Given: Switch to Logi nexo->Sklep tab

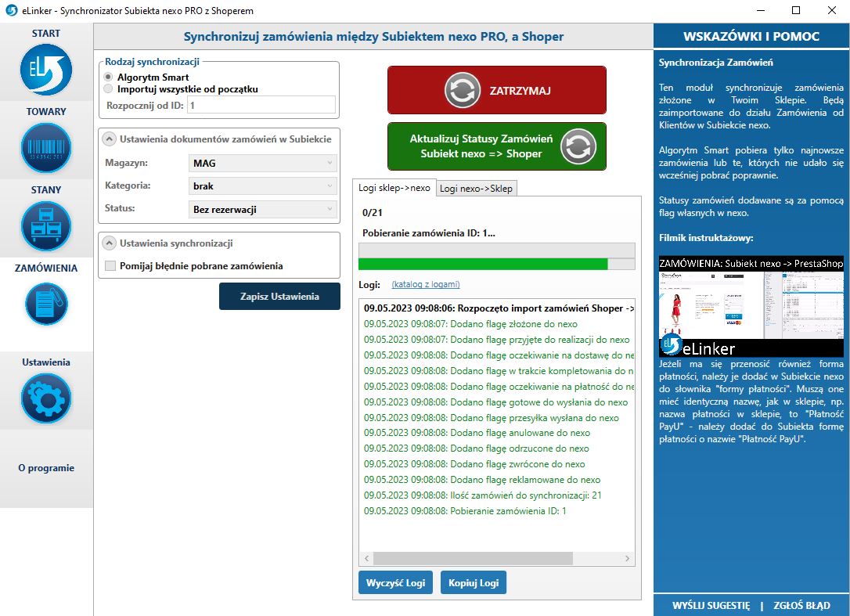Looking at the screenshot, I should pyautogui.click(x=476, y=189).
